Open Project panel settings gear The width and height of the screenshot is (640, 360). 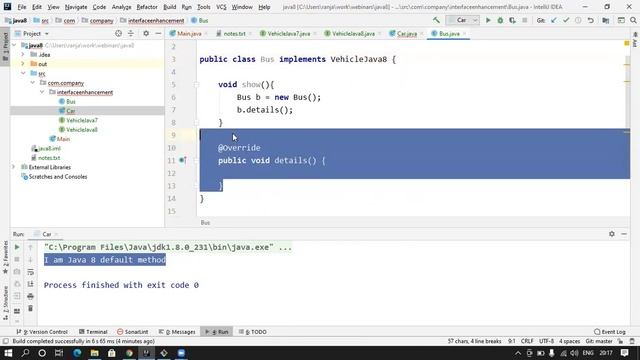point(146,33)
